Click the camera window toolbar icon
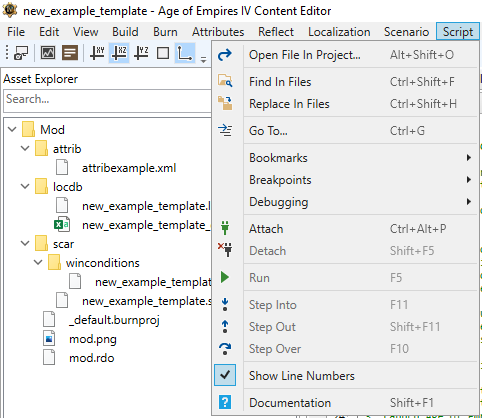This screenshot has width=482, height=418. (21, 53)
